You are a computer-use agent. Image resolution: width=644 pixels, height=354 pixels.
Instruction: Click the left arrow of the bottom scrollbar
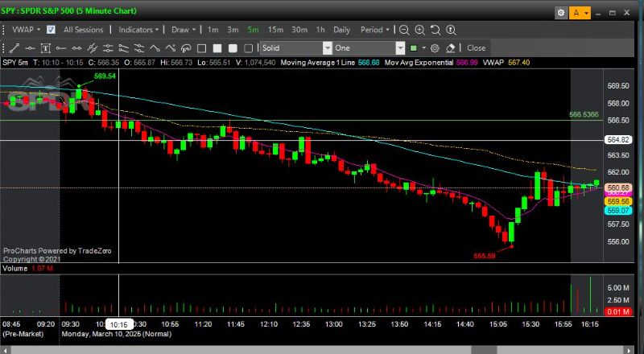point(5,350)
